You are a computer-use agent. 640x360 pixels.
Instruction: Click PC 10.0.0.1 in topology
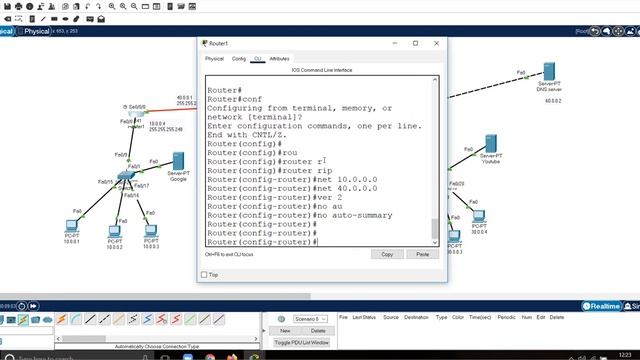tap(71, 226)
